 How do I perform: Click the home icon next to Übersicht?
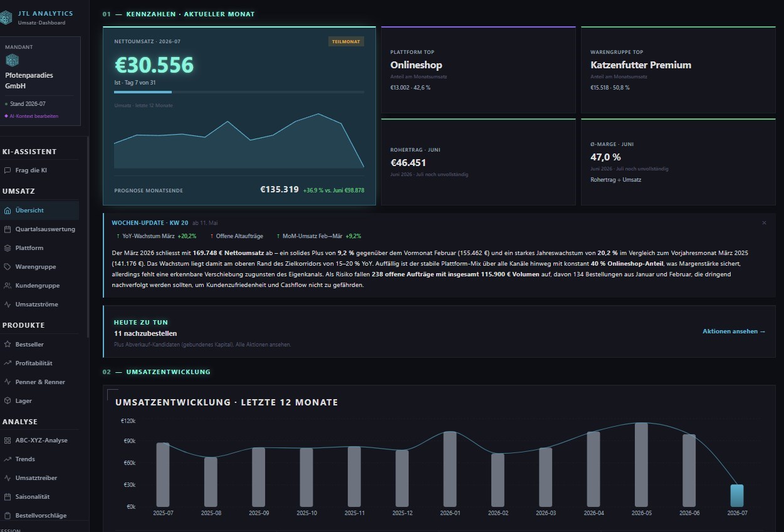click(x=8, y=211)
